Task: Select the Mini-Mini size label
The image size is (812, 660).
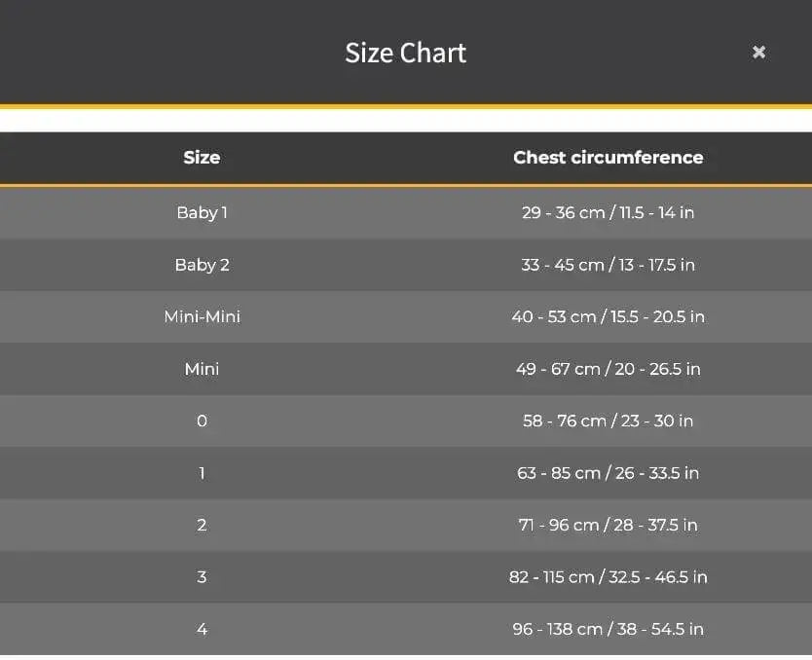Action: coord(202,316)
